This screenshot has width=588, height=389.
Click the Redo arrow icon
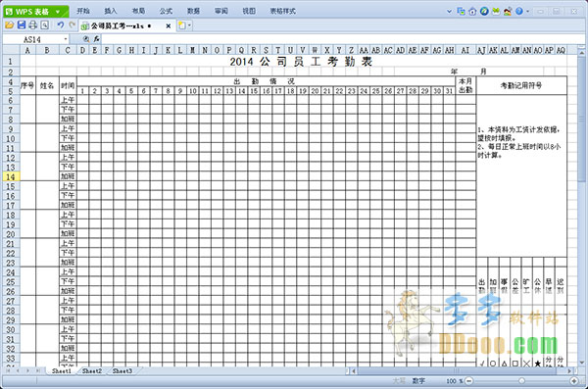coord(72,25)
